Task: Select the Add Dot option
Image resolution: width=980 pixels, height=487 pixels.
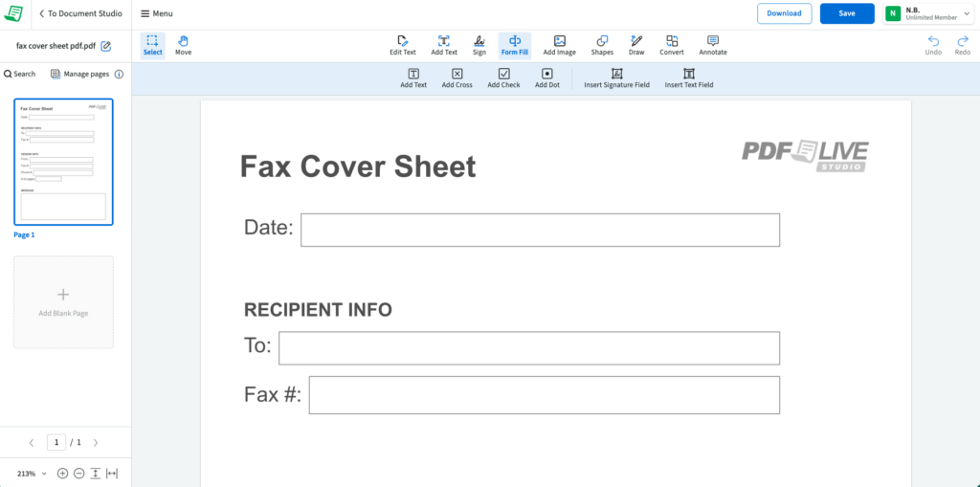Action: pos(546,78)
